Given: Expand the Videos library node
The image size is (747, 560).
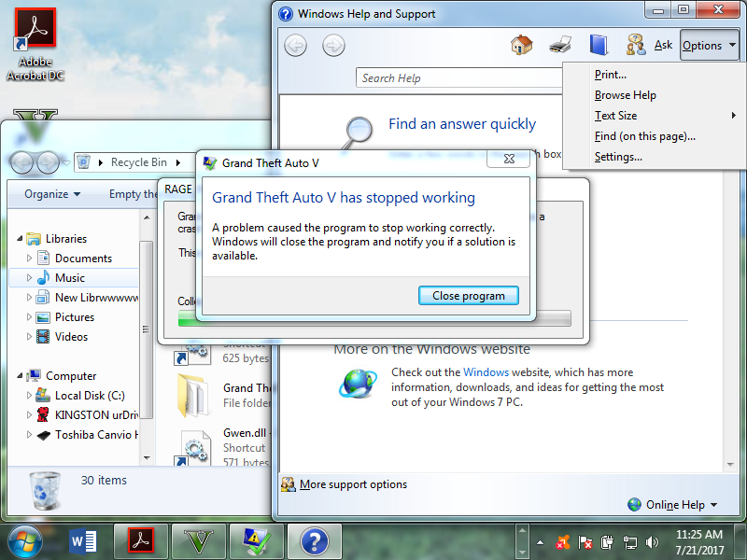Looking at the screenshot, I should click(29, 337).
